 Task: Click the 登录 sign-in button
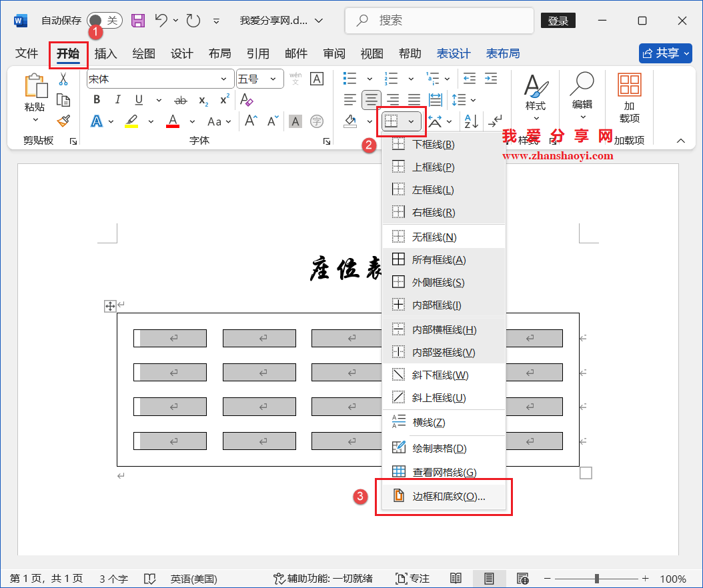(x=558, y=21)
